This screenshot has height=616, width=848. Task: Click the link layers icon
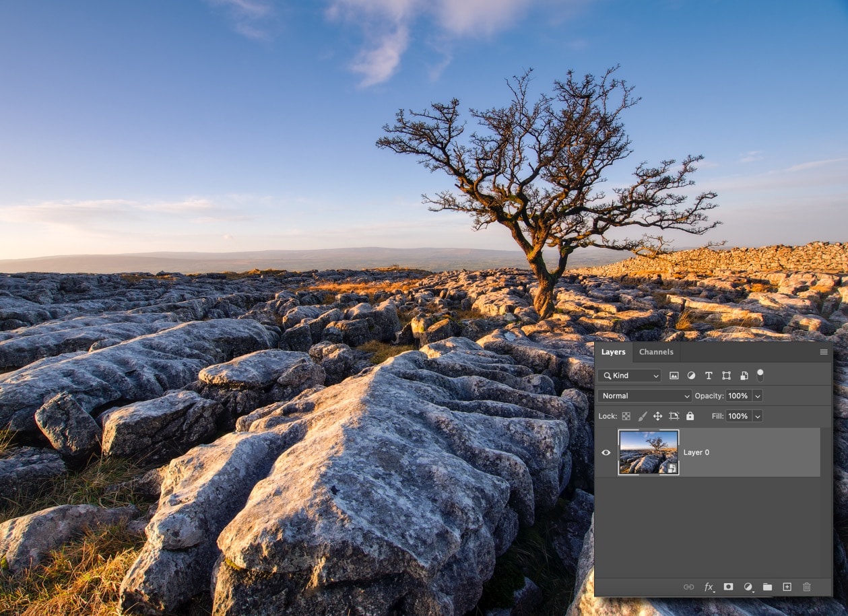tap(688, 587)
